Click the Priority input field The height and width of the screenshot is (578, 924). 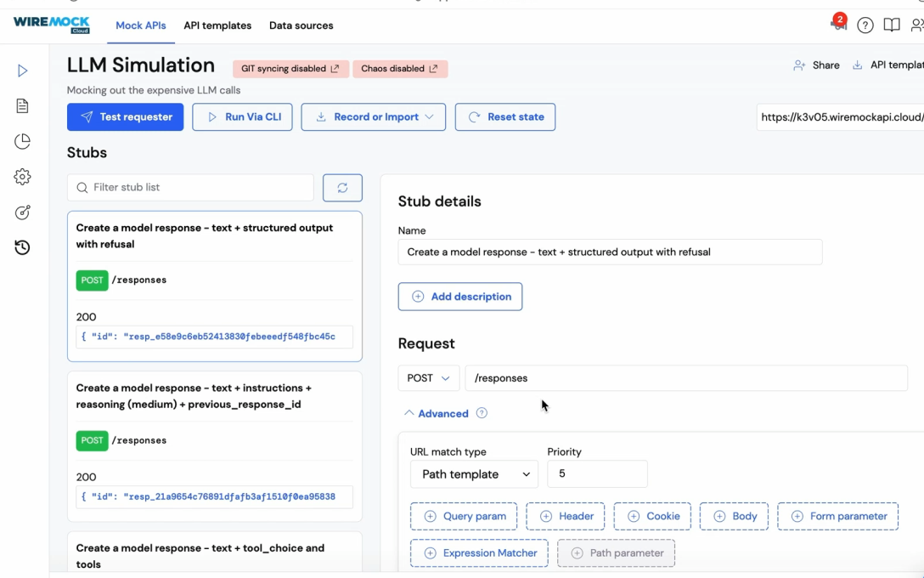coord(598,473)
